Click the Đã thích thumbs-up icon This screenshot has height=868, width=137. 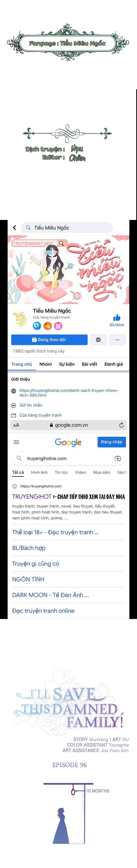(x=117, y=318)
